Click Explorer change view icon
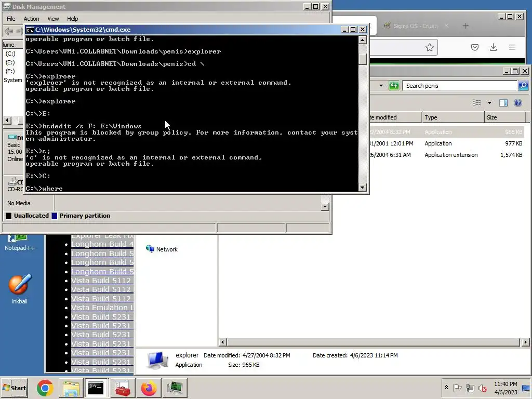This screenshot has height=399, width=532. coord(477,103)
